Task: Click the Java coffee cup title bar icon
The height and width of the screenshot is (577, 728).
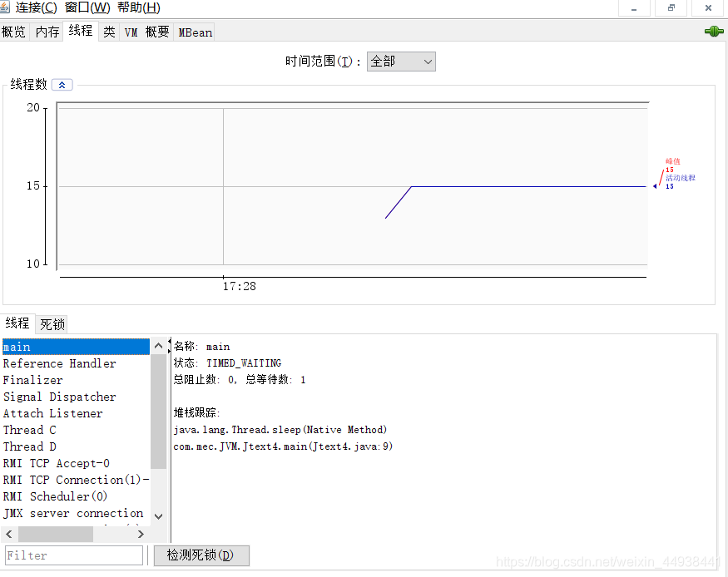Action: tap(7, 7)
